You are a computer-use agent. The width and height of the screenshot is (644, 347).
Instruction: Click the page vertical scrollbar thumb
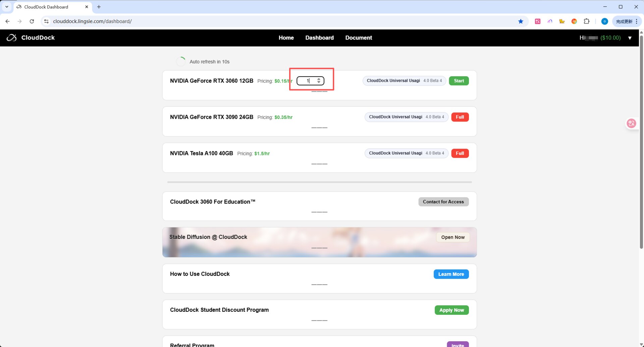[641, 141]
